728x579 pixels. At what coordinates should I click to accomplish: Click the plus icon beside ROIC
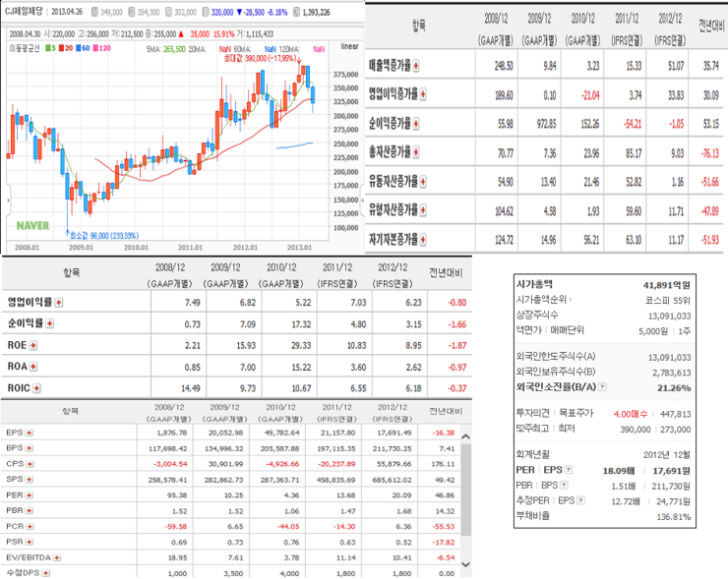click(36, 388)
